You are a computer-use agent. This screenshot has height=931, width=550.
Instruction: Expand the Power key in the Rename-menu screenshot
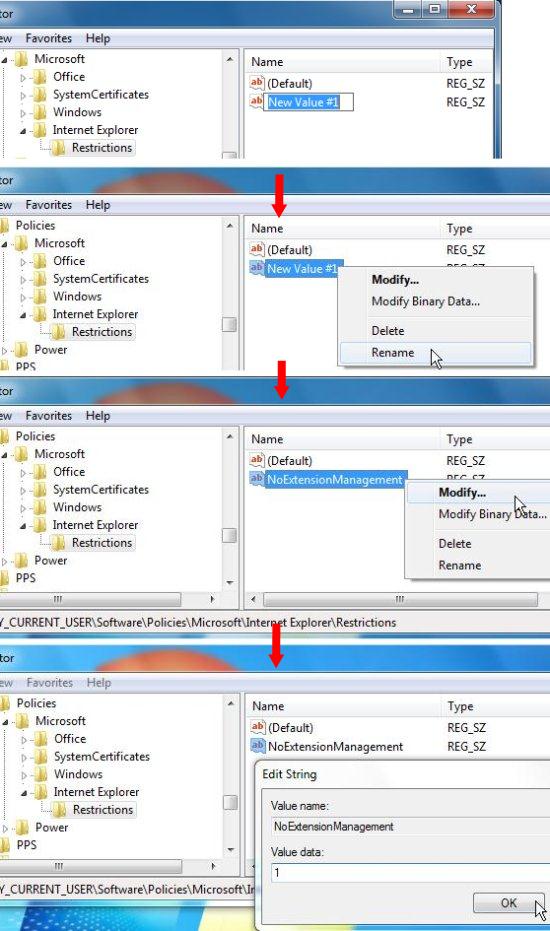(x=5, y=350)
